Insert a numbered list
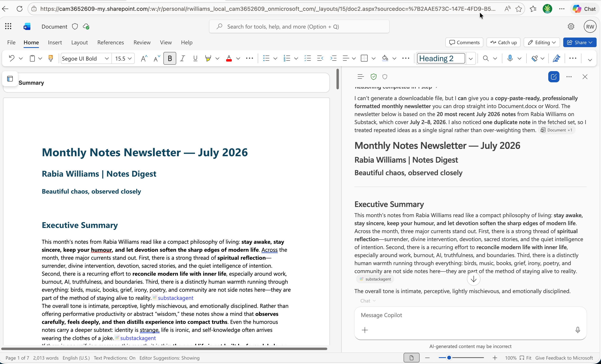The width and height of the screenshot is (601, 364). (x=287, y=58)
